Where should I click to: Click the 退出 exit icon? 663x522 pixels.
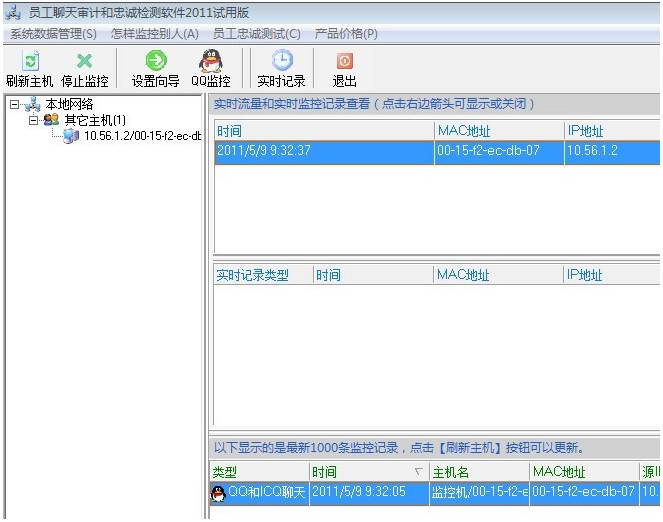(344, 62)
